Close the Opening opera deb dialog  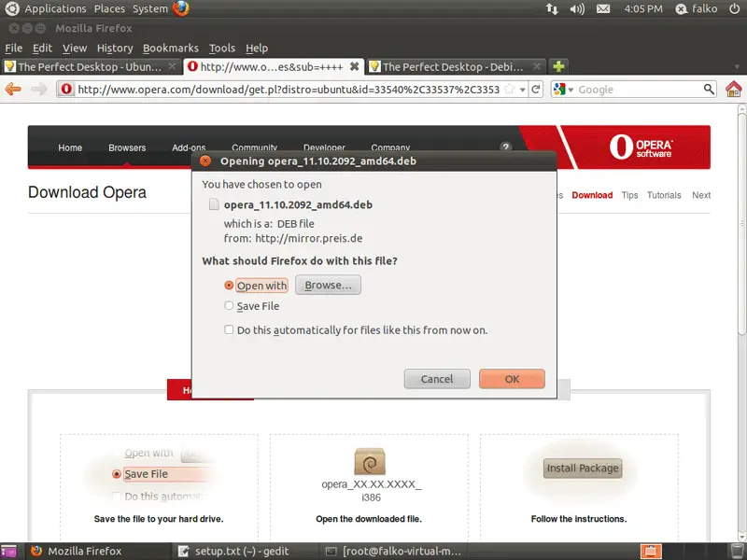tap(205, 161)
